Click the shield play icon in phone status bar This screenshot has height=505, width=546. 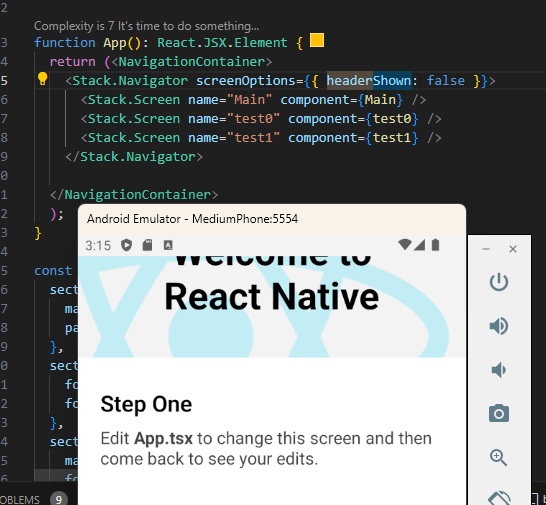click(x=126, y=245)
